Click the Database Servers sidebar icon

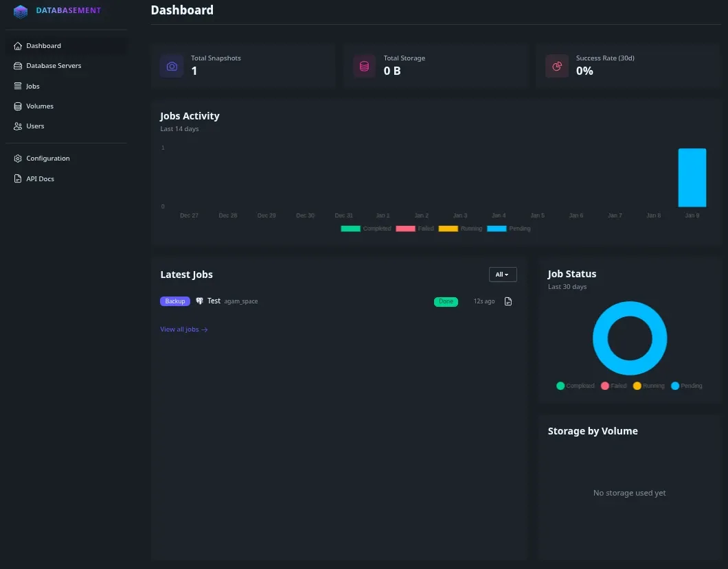[18, 66]
